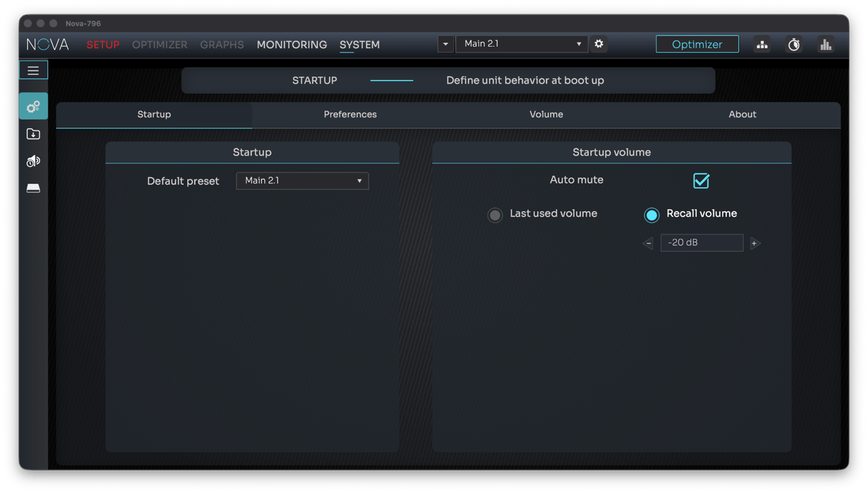Open the Main 2.1 preset selector at top

(x=521, y=43)
